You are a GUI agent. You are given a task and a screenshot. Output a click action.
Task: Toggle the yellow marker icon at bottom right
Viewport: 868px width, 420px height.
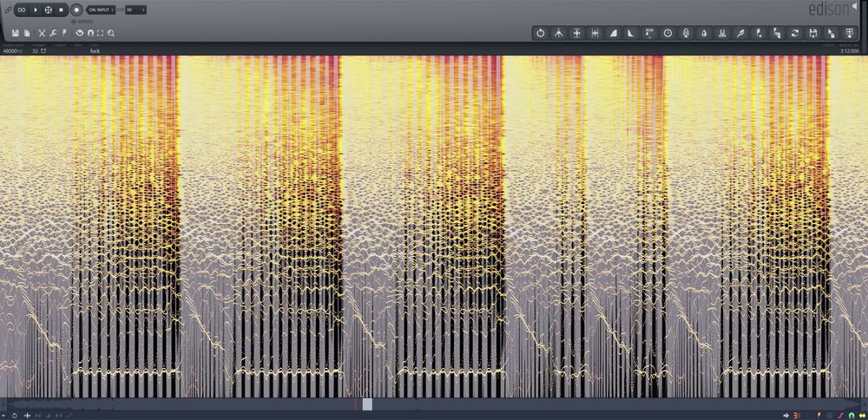[x=819, y=416]
